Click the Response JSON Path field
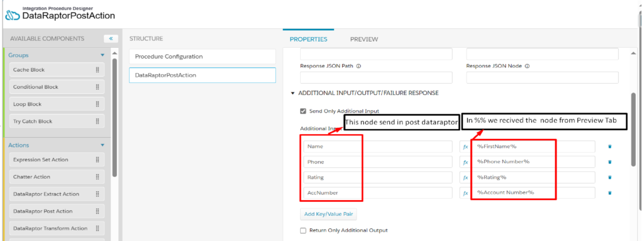 tap(376, 77)
